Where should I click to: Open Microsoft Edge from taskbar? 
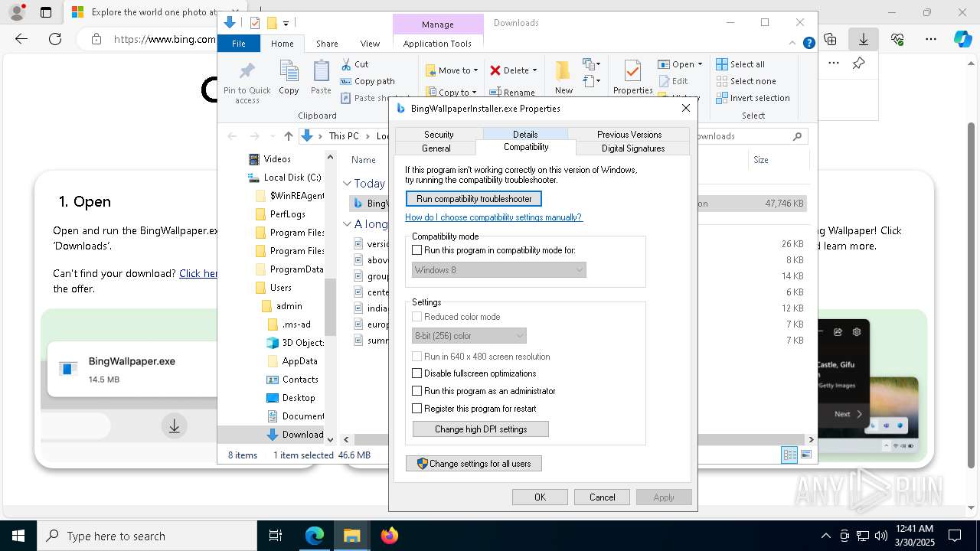pyautogui.click(x=315, y=536)
